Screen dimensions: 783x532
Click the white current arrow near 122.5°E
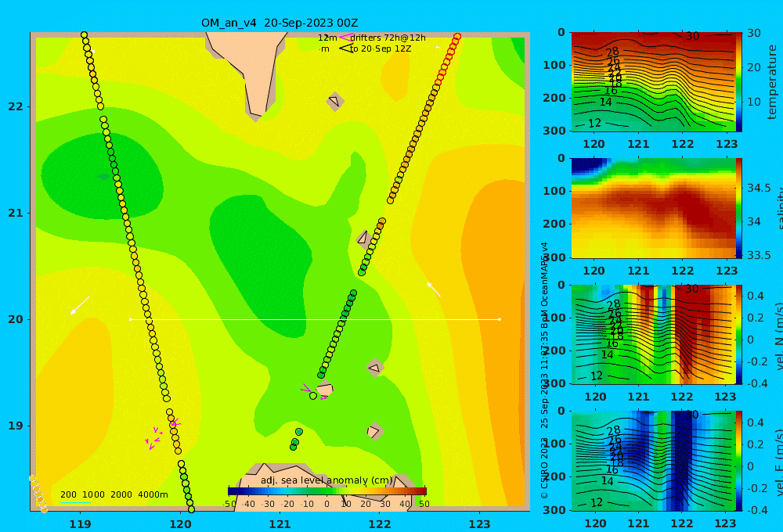[434, 289]
